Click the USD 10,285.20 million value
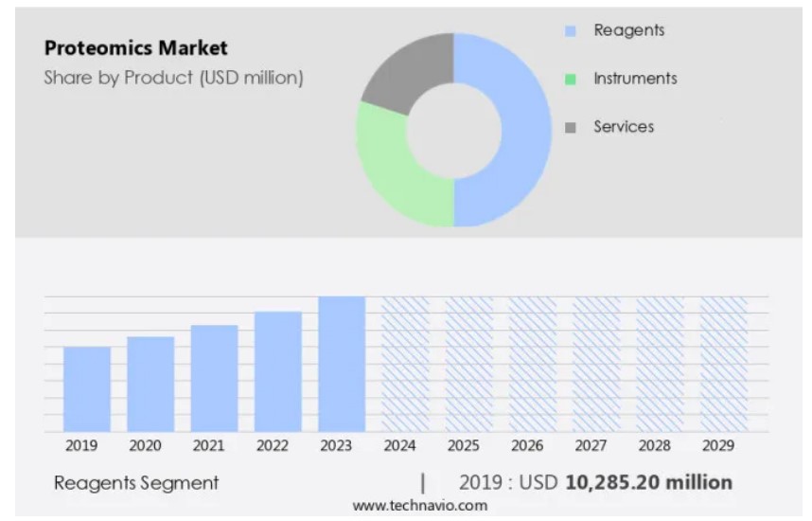 pos(648,482)
